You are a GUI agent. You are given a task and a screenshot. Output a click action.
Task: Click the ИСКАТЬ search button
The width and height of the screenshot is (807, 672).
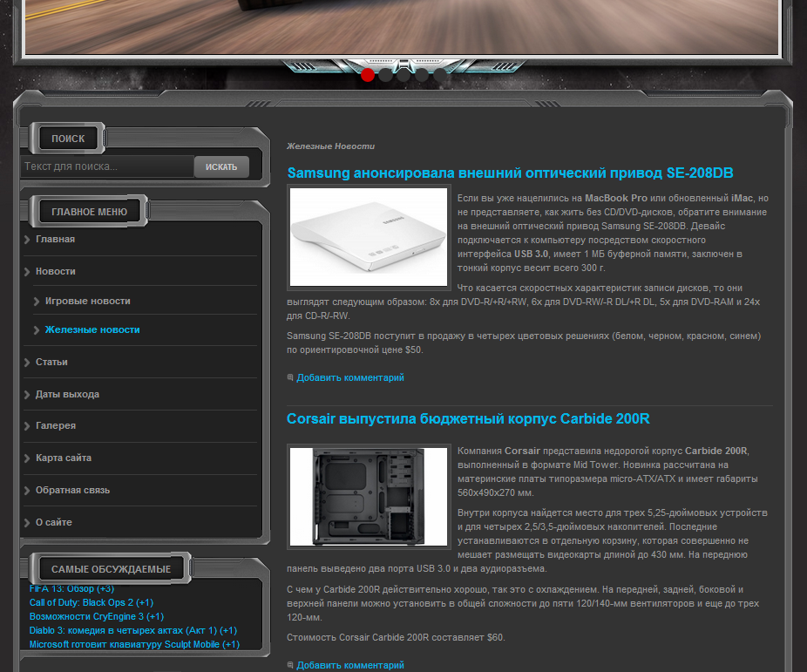click(x=221, y=166)
